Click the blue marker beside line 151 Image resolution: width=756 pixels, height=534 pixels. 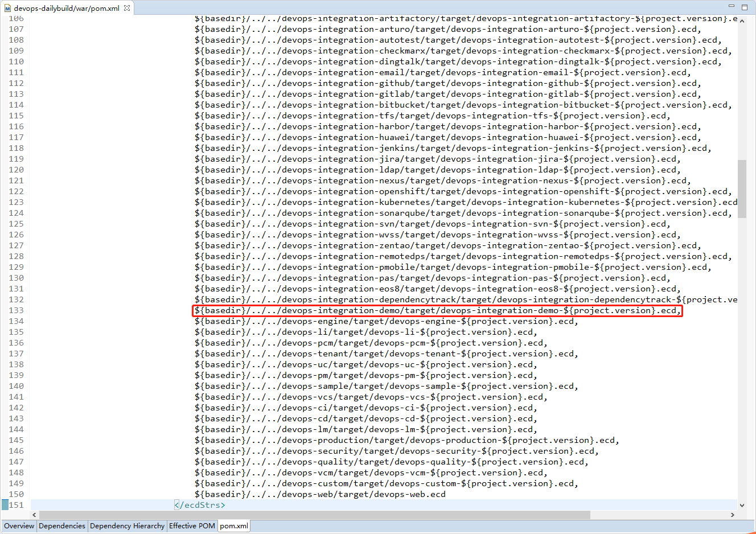[5, 505]
